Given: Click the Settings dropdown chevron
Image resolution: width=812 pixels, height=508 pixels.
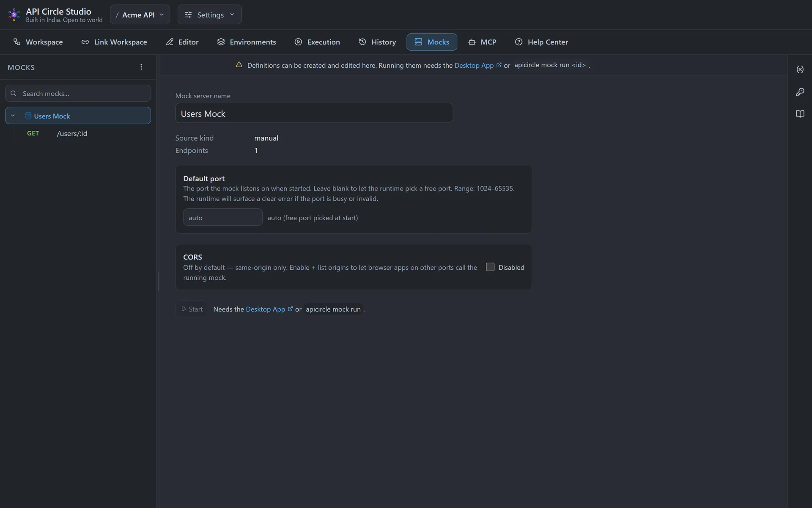Looking at the screenshot, I should point(232,14).
